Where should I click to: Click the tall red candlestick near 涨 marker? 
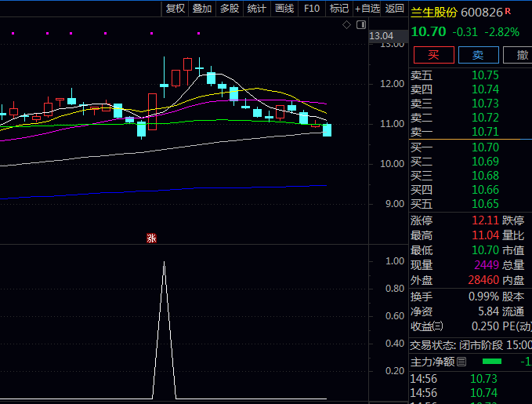click(152, 112)
